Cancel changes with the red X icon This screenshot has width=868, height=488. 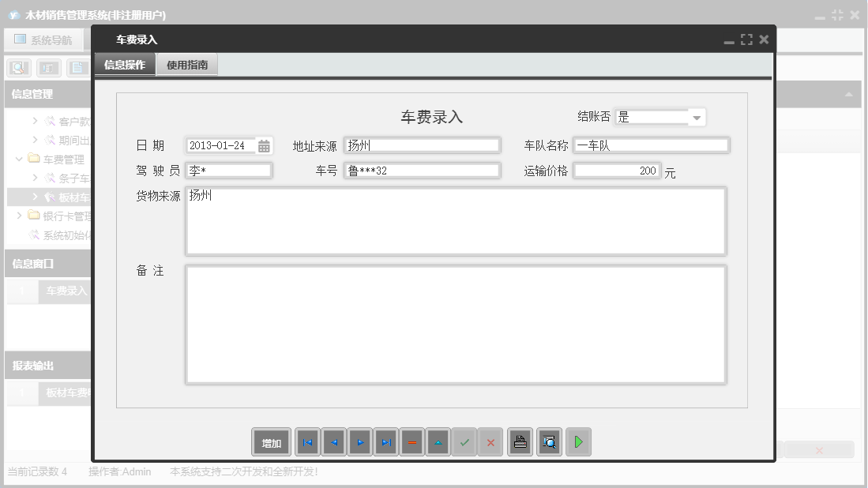click(490, 441)
